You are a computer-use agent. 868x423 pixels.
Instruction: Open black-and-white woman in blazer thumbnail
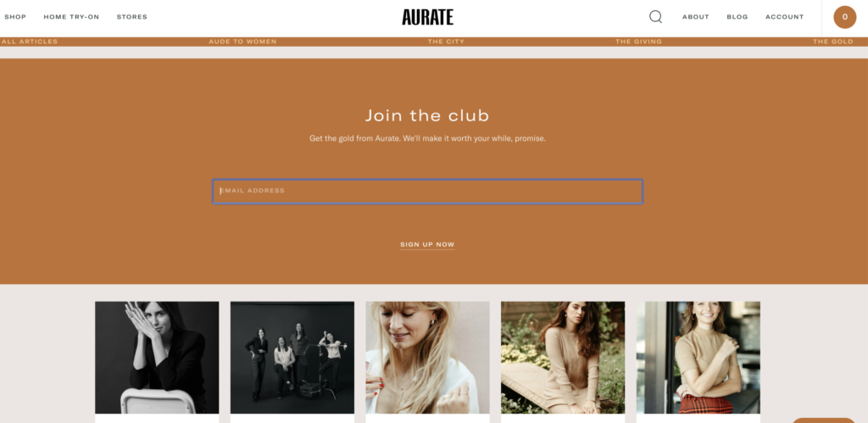[157, 358]
